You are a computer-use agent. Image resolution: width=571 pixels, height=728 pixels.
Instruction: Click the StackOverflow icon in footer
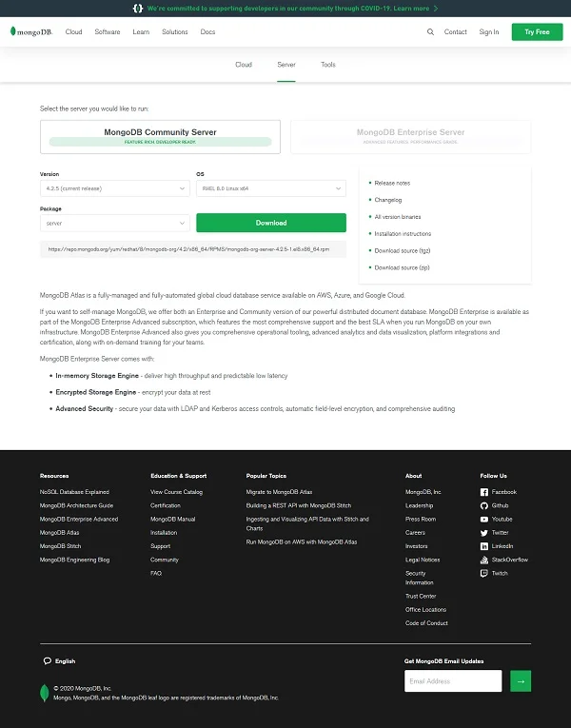(484, 560)
